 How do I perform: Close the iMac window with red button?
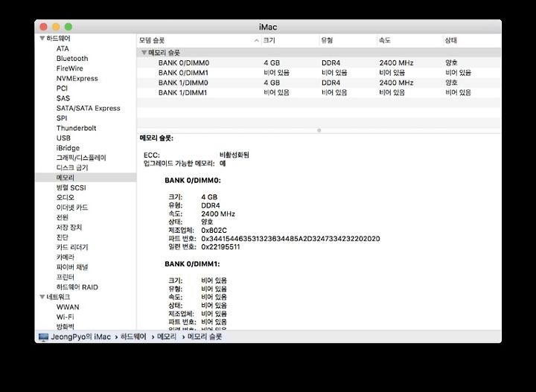[43, 26]
